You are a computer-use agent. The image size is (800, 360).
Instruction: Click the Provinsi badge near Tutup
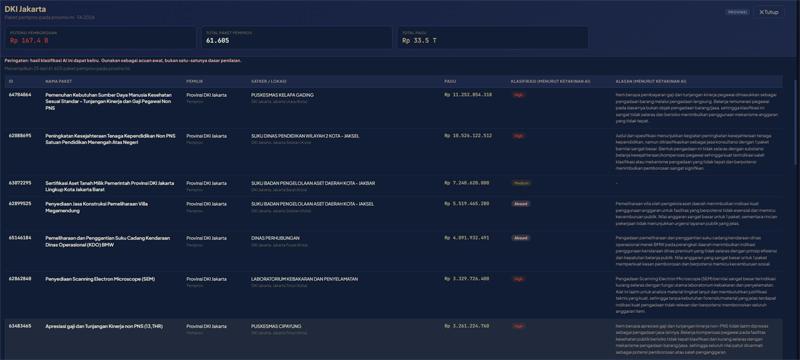[x=738, y=12]
